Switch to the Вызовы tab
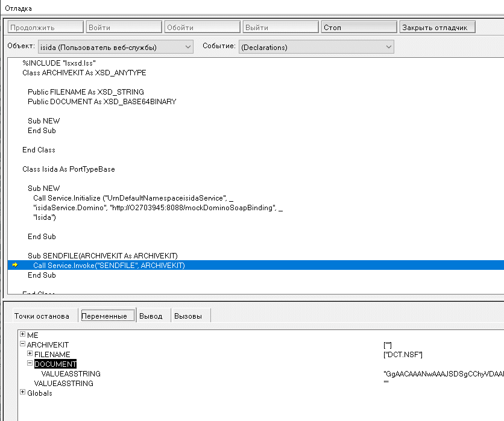This screenshot has height=421, width=504. pos(187,316)
